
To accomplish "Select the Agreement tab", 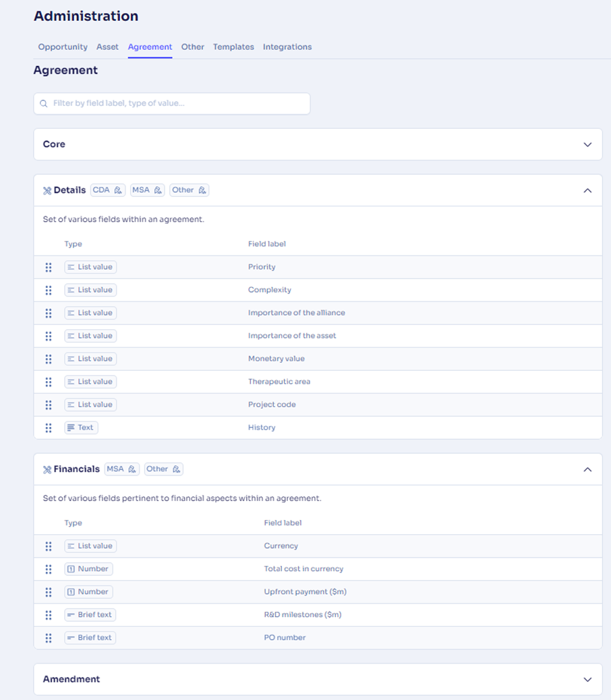I will pyautogui.click(x=150, y=47).
